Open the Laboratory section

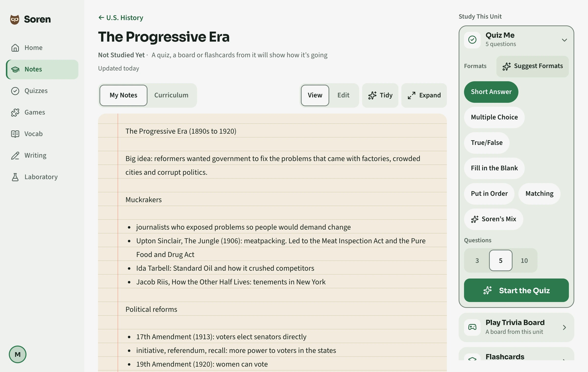click(x=42, y=177)
